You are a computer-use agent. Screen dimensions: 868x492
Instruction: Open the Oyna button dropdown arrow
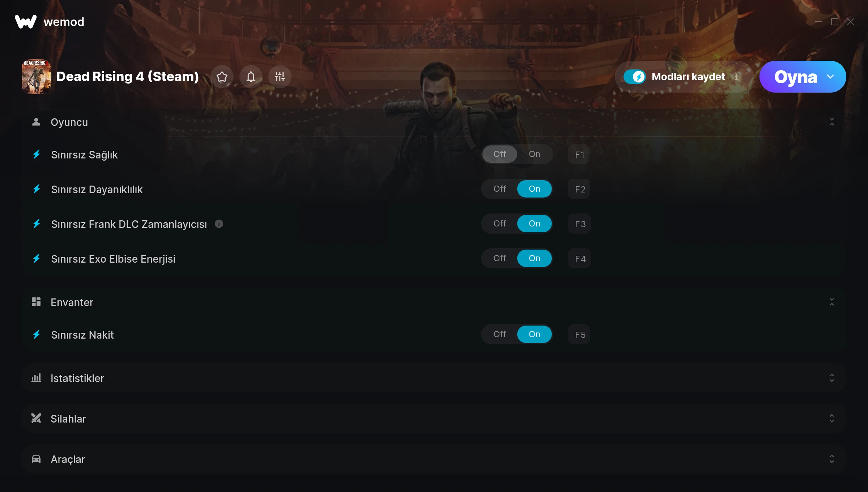pyautogui.click(x=830, y=77)
